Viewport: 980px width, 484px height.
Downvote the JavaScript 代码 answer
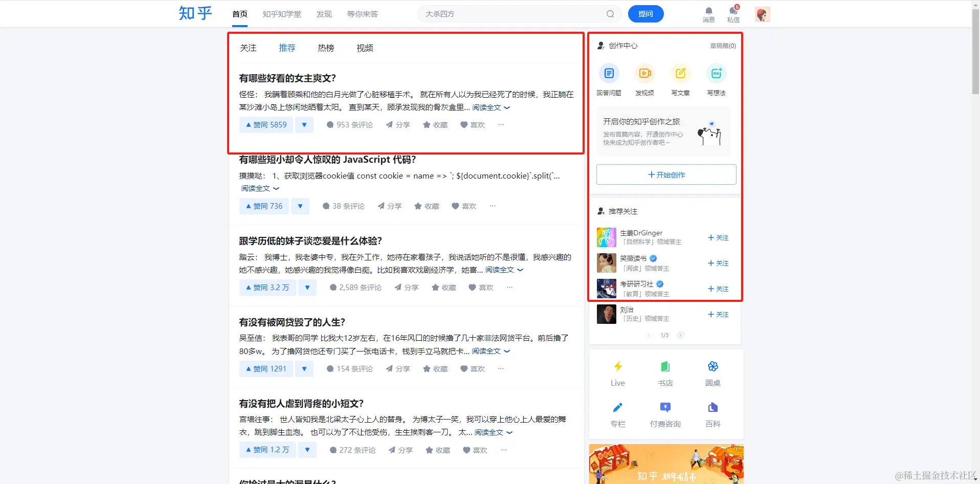click(300, 206)
